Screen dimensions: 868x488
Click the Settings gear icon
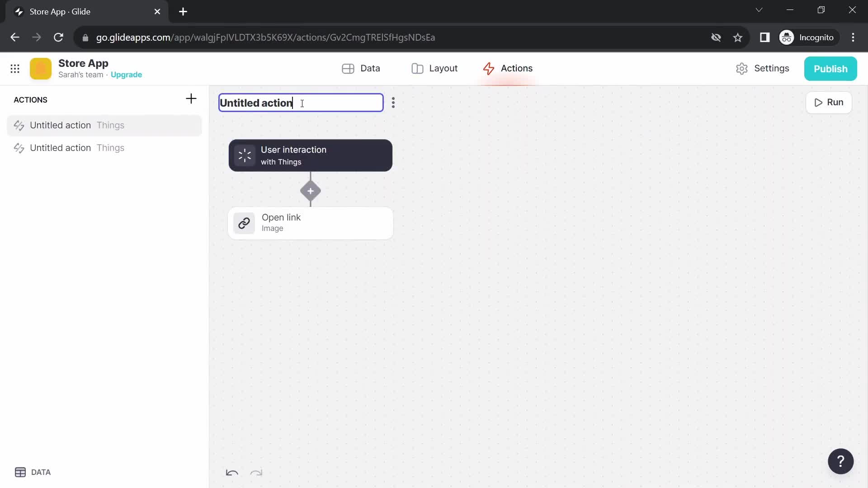coord(742,68)
